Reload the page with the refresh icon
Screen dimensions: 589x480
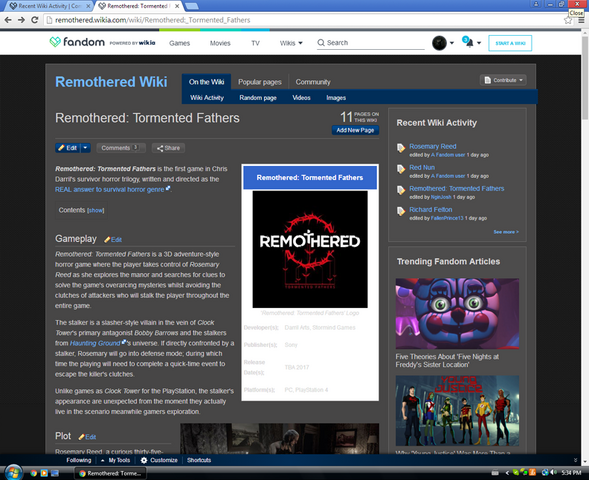pos(35,20)
